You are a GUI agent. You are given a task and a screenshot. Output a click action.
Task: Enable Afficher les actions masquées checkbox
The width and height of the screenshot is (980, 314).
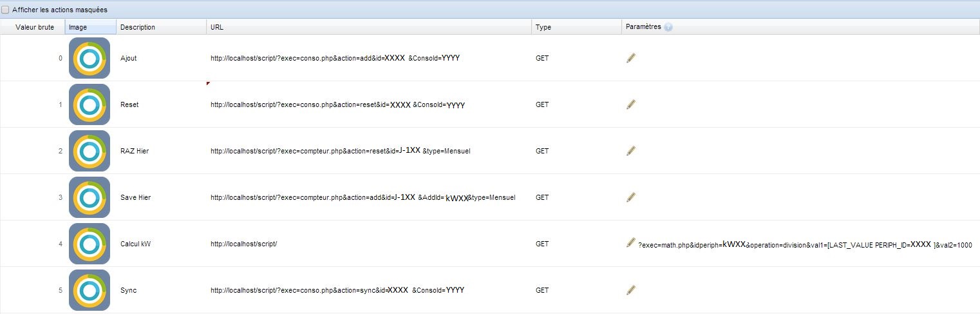[6, 10]
